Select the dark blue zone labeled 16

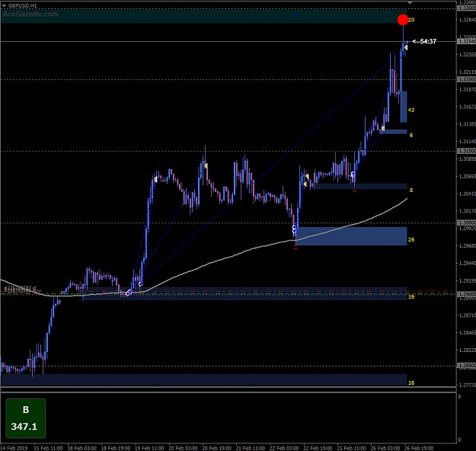(203, 380)
